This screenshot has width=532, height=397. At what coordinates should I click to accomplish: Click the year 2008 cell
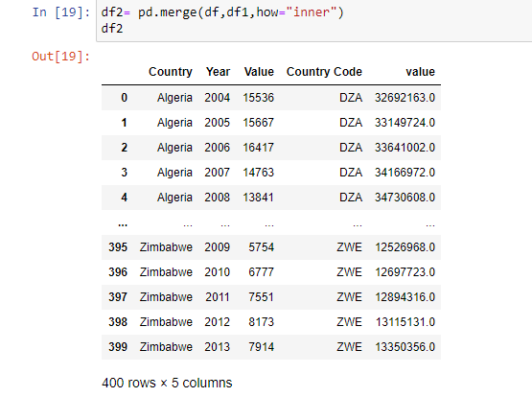tap(218, 198)
